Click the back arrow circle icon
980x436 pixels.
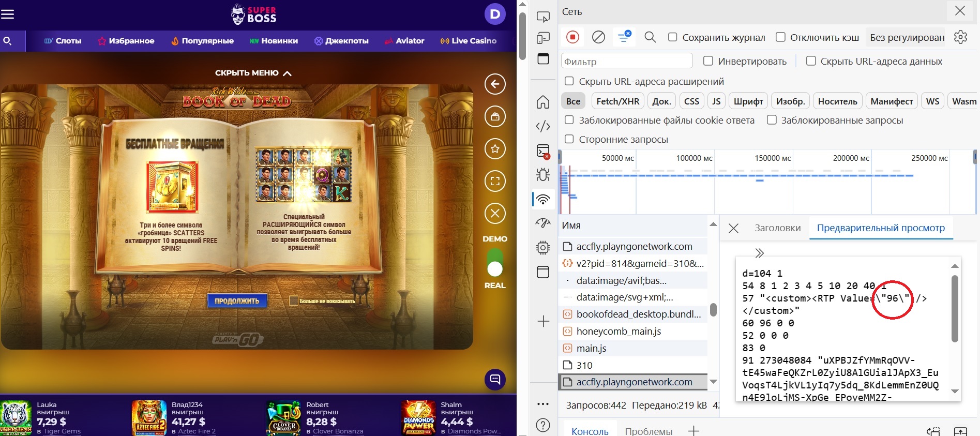(x=495, y=84)
